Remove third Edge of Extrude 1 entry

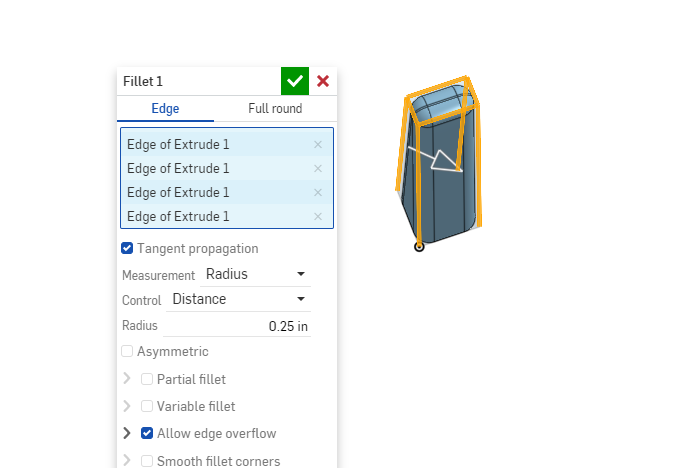point(318,192)
